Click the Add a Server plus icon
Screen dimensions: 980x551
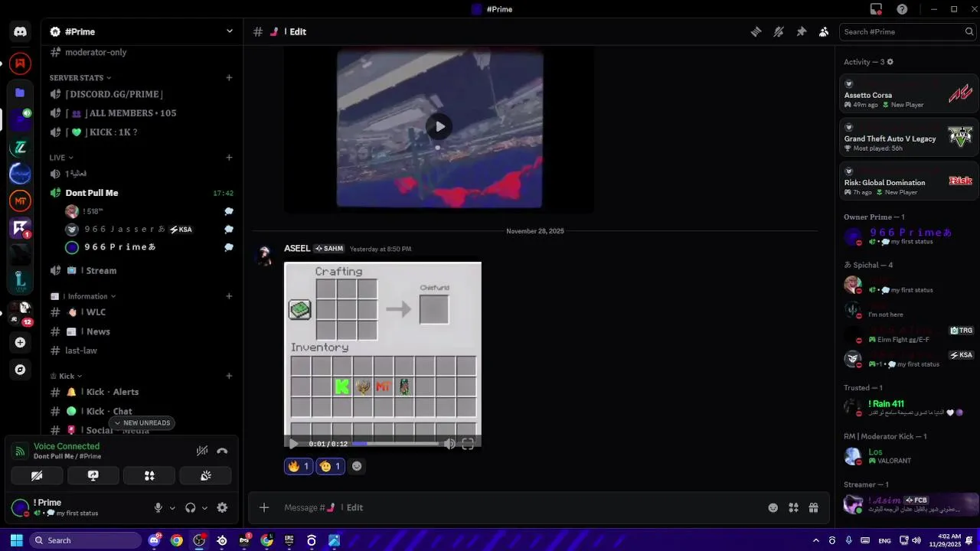click(20, 342)
